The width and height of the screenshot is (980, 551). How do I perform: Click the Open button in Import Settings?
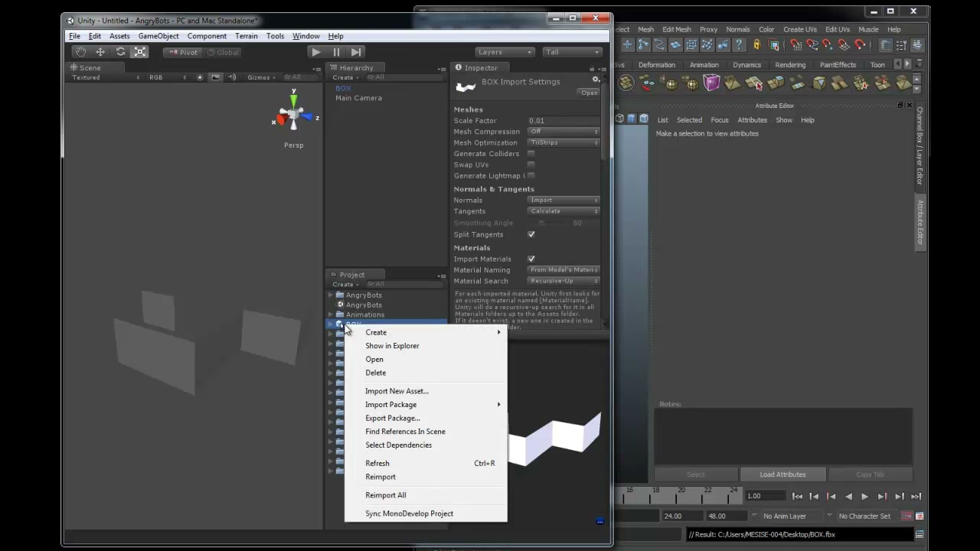(589, 93)
